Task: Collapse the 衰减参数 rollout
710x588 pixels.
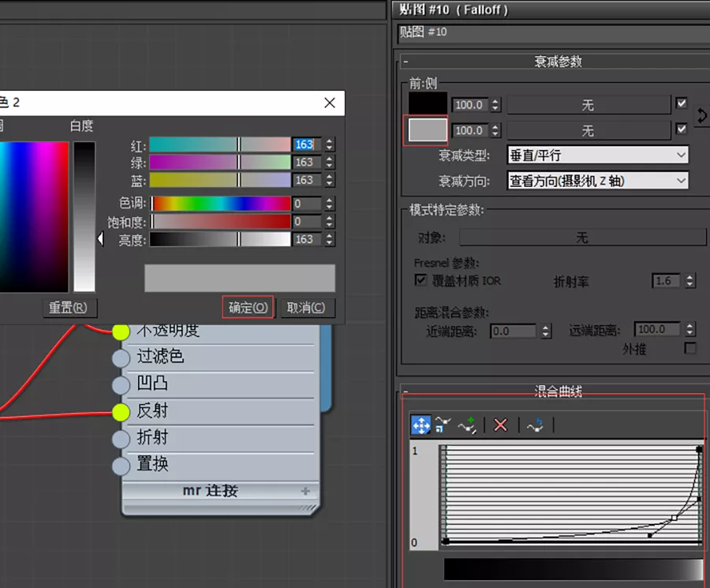Action: click(405, 62)
